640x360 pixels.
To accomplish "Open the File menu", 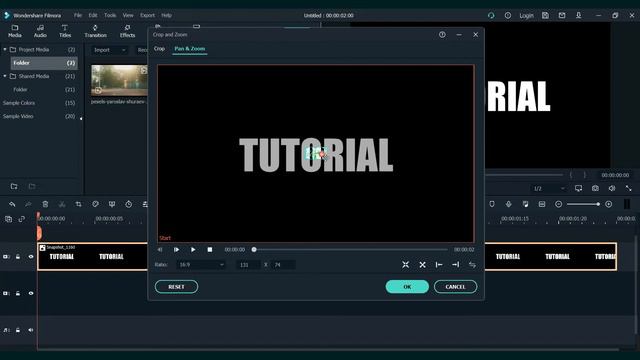I will click(x=78, y=16).
